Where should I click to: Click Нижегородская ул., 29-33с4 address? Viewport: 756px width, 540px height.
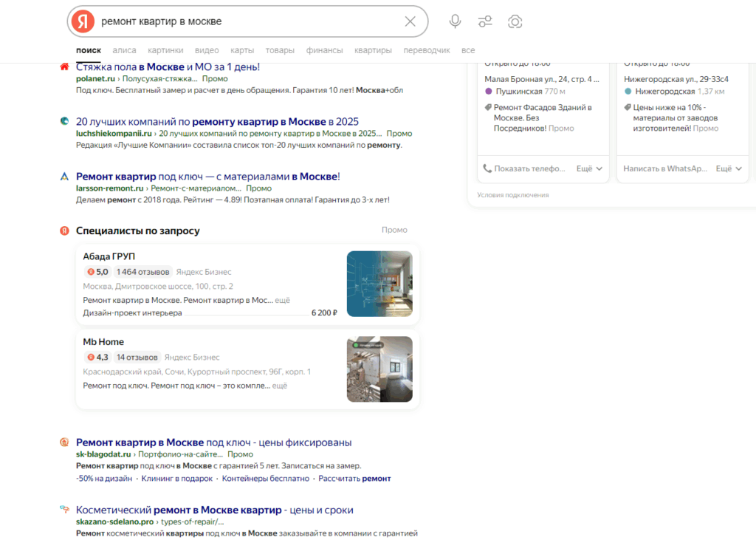676,79
